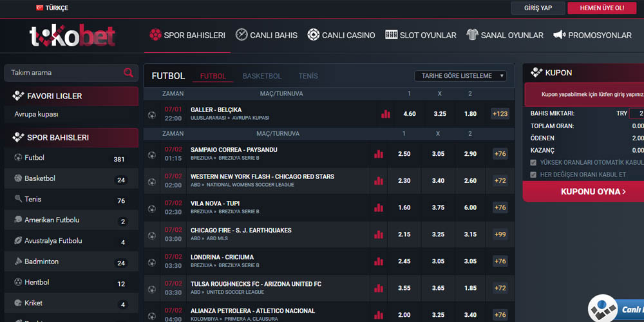Click the Basketbol ball icon in sidebar

(x=18, y=178)
